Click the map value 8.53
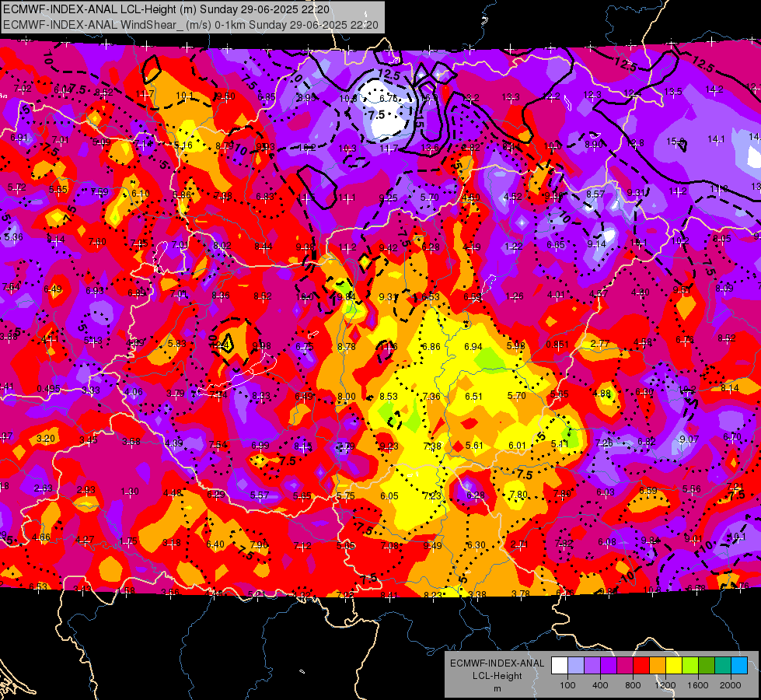The width and height of the screenshot is (761, 700). [388, 397]
